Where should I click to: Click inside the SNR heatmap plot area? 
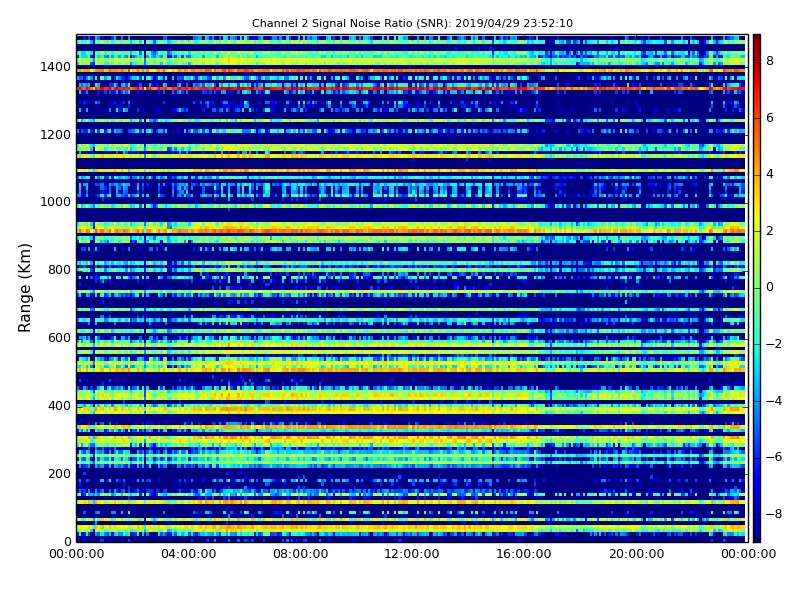(x=411, y=288)
